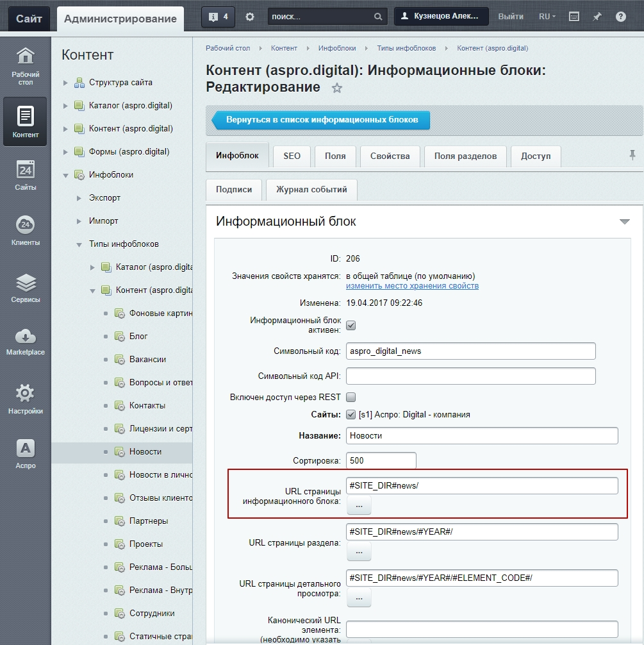Viewport: 644px width, 645px height.
Task: Select Новости в личном tree item
Action: pos(161,474)
